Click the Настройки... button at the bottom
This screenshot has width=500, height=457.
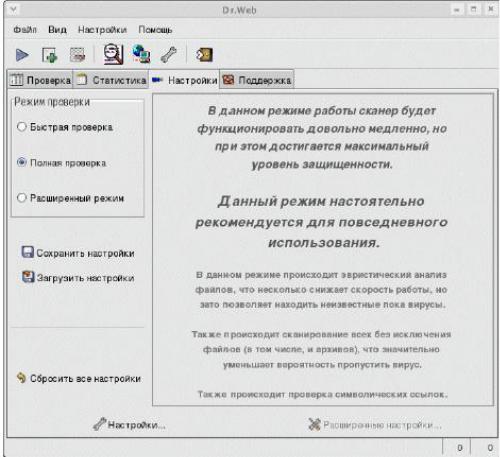[129, 424]
